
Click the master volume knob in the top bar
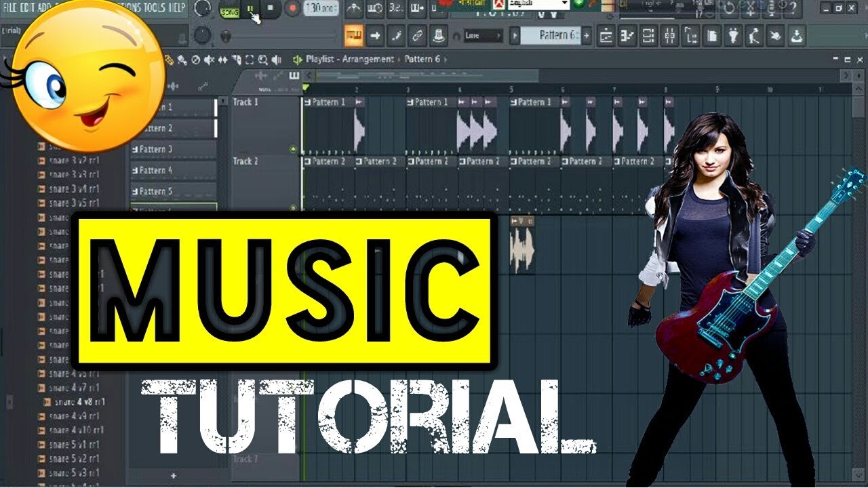(202, 8)
